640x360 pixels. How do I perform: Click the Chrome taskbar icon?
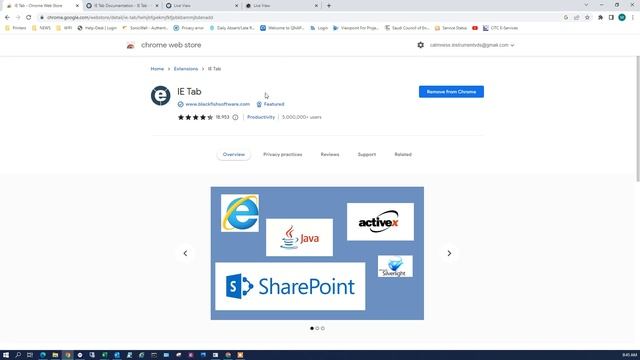click(x=68, y=355)
